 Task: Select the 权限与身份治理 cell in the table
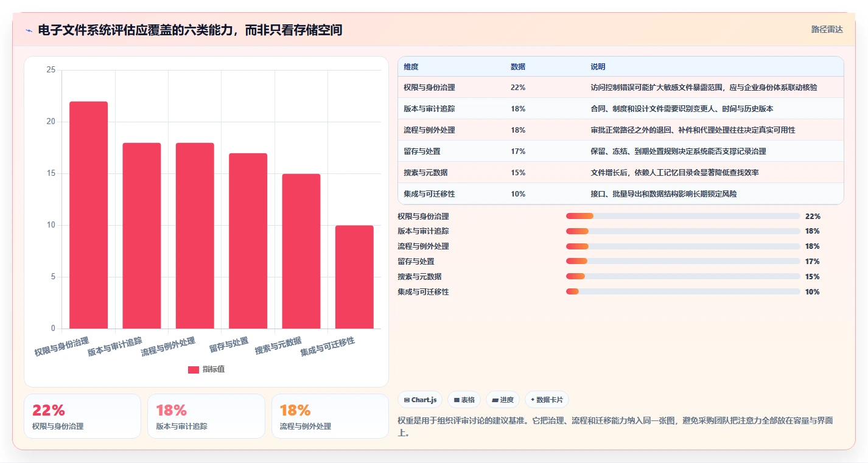point(429,88)
